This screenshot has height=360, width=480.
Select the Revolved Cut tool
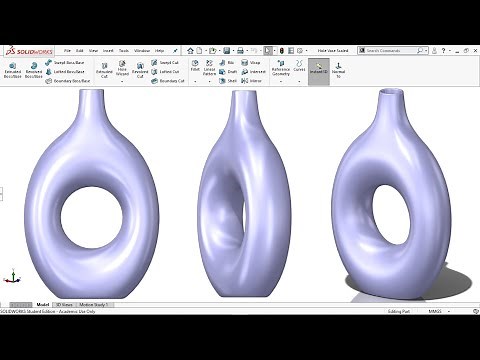140,71
